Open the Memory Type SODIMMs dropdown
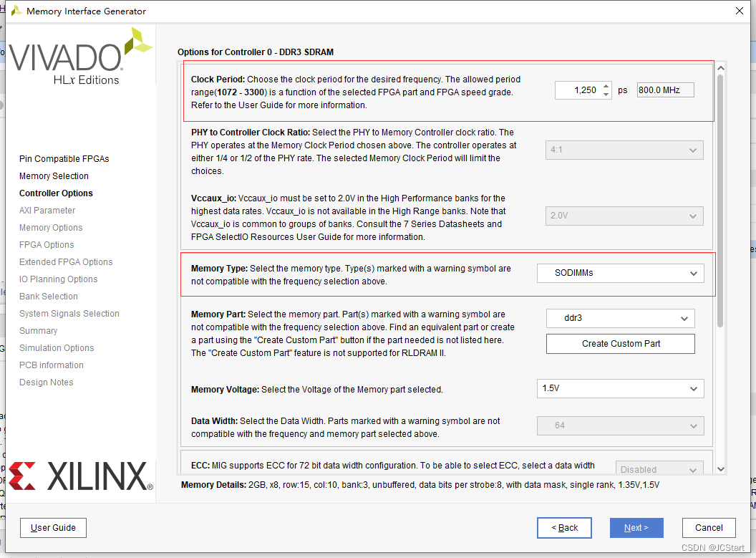 tap(621, 273)
